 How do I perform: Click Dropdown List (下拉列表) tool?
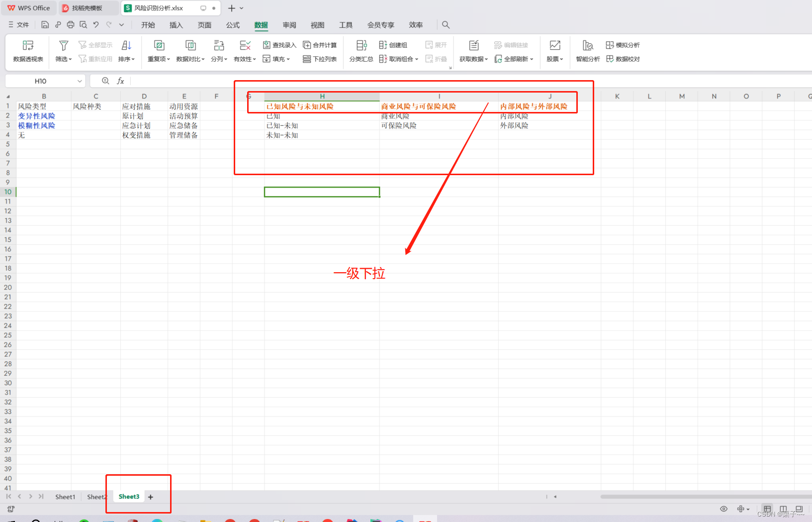(320, 59)
